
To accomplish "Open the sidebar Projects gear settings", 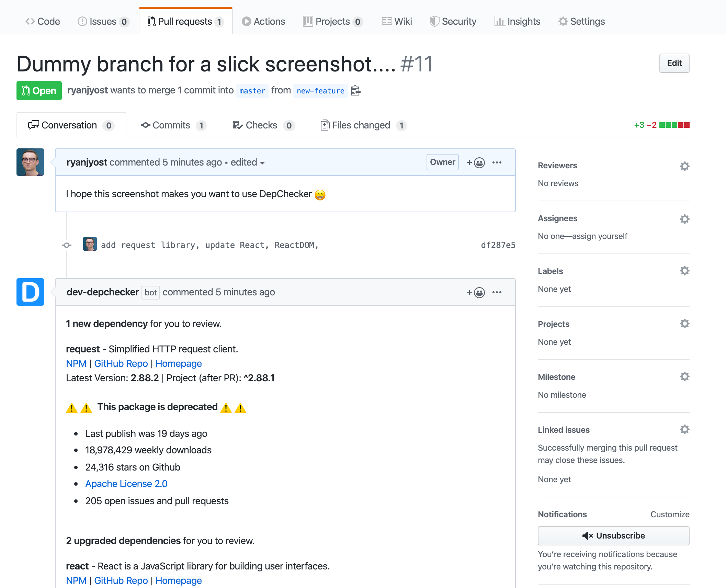I will point(684,324).
